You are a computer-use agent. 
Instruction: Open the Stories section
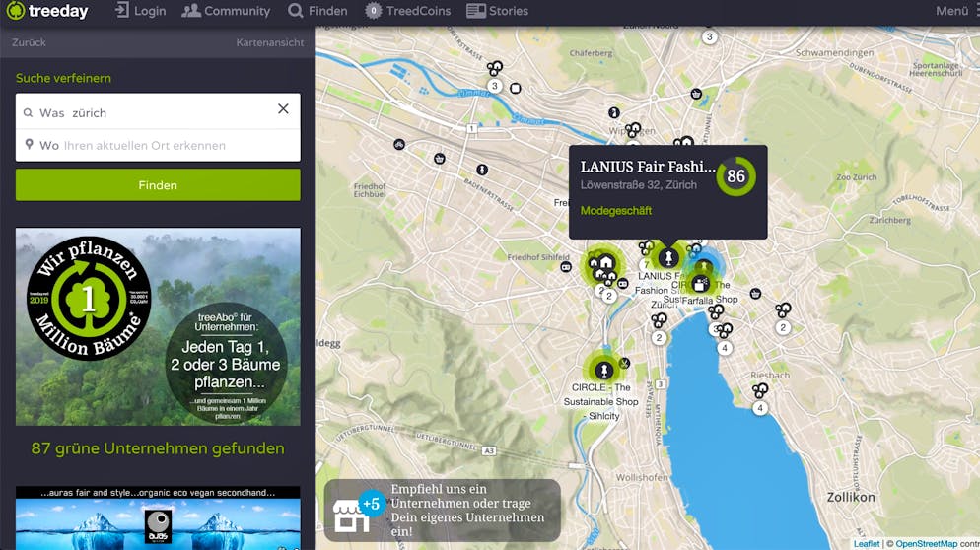[x=497, y=11]
